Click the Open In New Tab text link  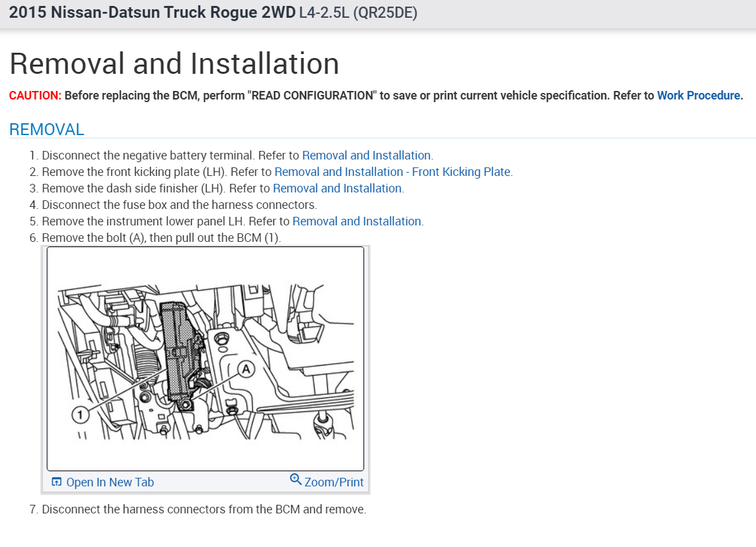click(x=110, y=482)
